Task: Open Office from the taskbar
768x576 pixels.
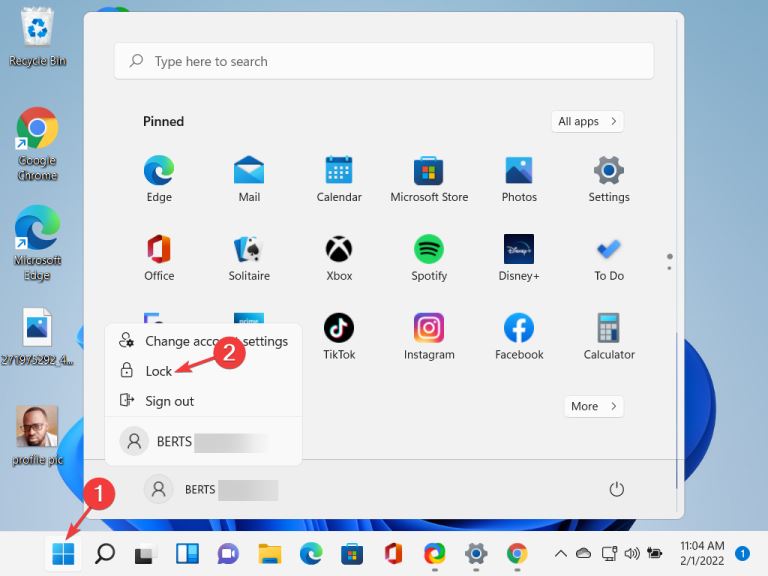Action: pos(393,553)
